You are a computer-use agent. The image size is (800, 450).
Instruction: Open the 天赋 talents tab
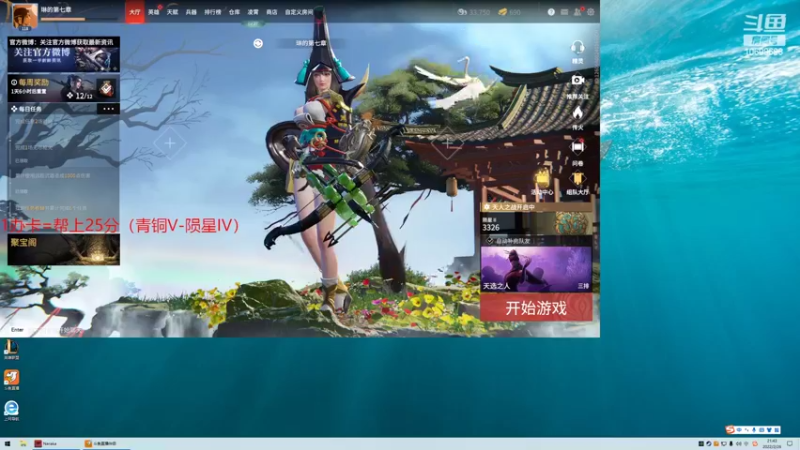coord(172,12)
